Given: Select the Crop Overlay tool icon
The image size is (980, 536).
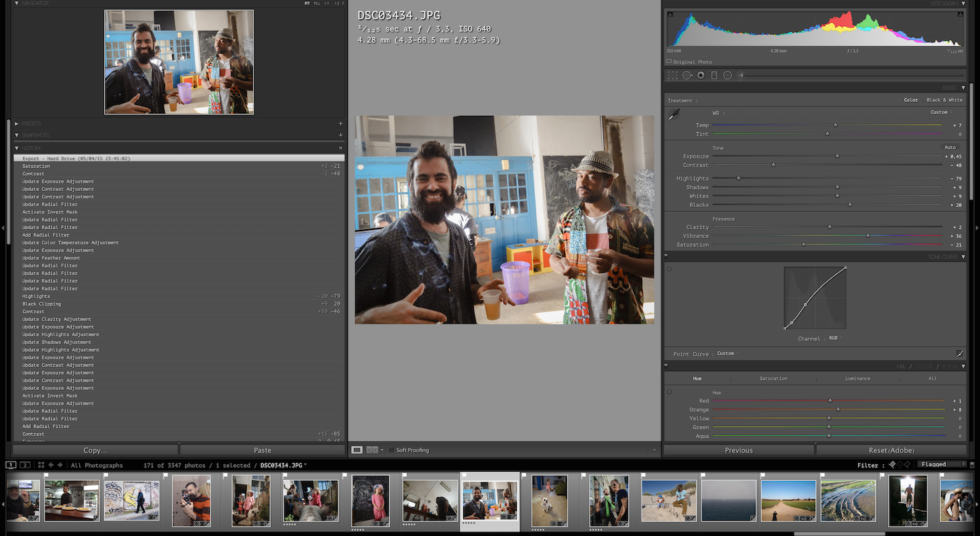Looking at the screenshot, I should coord(673,76).
